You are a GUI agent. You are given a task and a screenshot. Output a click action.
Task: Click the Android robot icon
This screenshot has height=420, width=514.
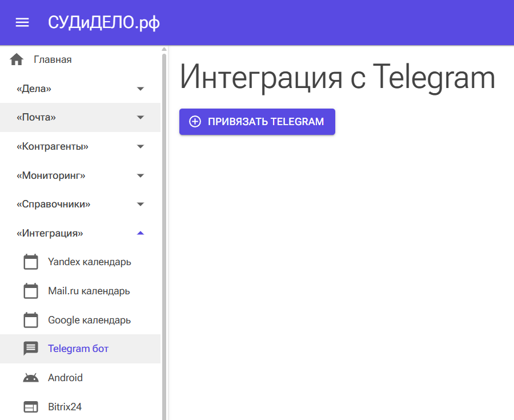click(x=31, y=378)
